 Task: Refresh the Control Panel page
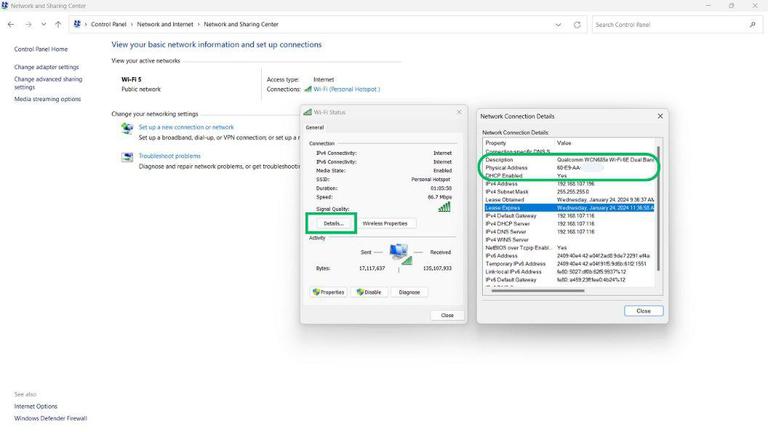coord(577,24)
